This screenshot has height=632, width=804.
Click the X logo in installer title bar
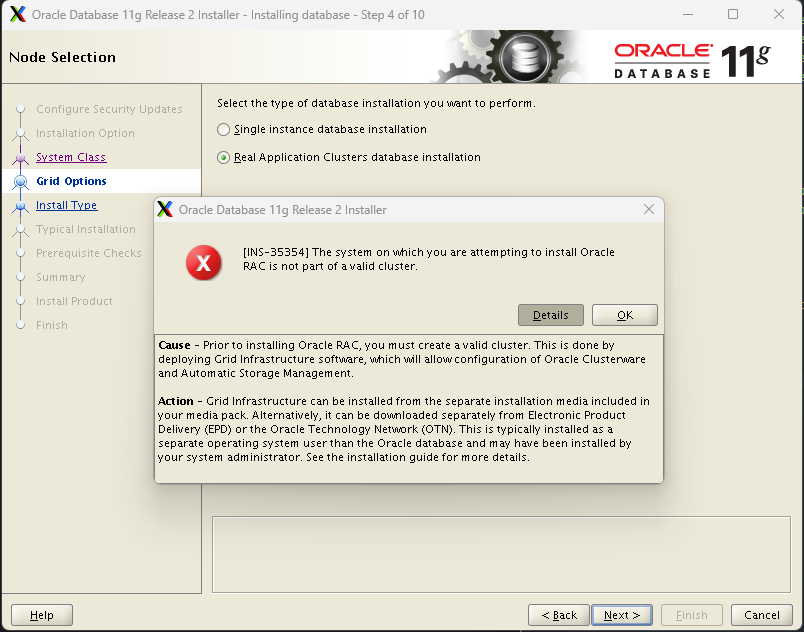17,14
